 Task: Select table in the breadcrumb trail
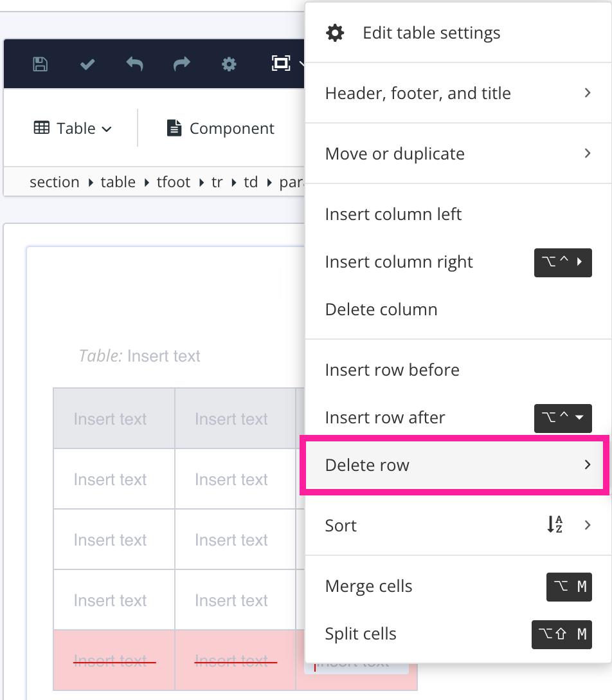coord(118,182)
